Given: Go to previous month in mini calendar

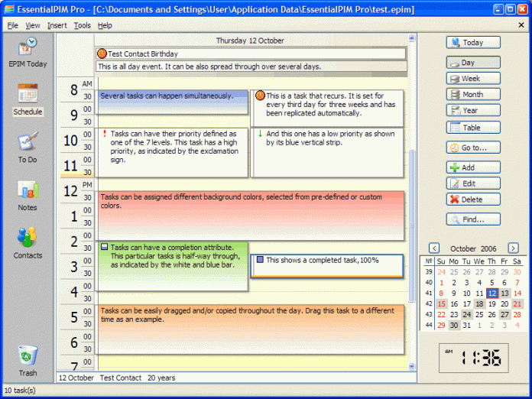Looking at the screenshot, I should pyautogui.click(x=434, y=248).
